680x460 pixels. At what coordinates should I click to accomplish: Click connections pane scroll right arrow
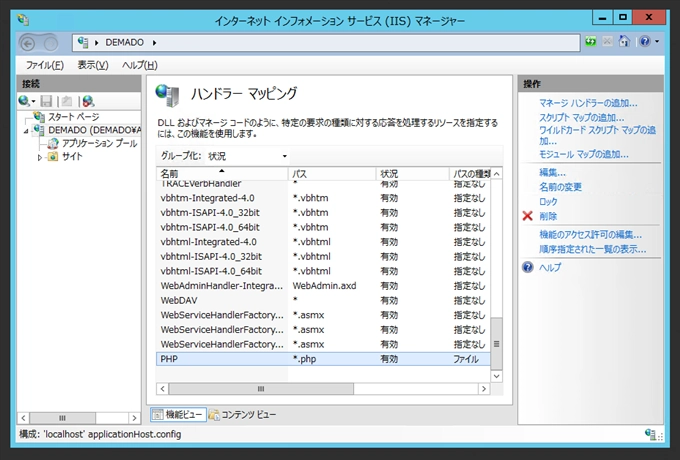(x=134, y=418)
